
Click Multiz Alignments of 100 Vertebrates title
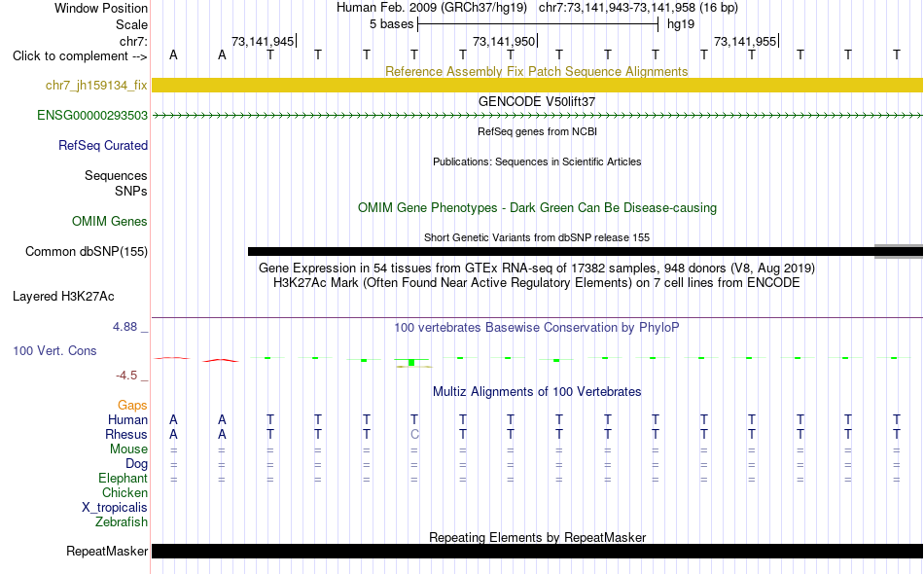click(537, 392)
